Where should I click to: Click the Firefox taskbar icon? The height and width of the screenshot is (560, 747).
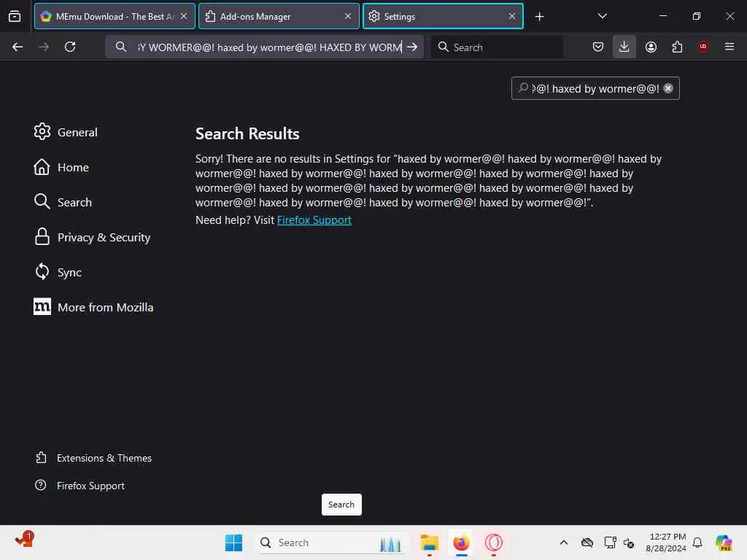[x=461, y=542]
